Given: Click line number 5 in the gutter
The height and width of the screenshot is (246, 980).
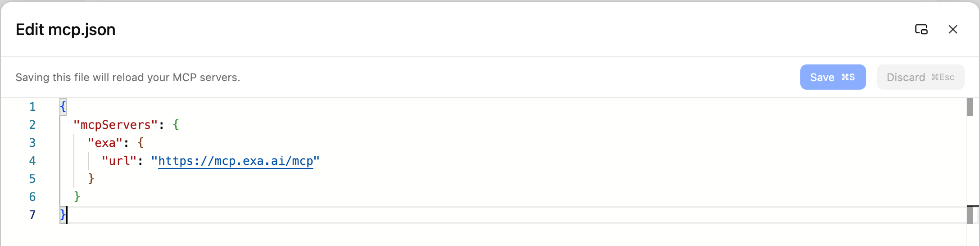Looking at the screenshot, I should [32, 179].
